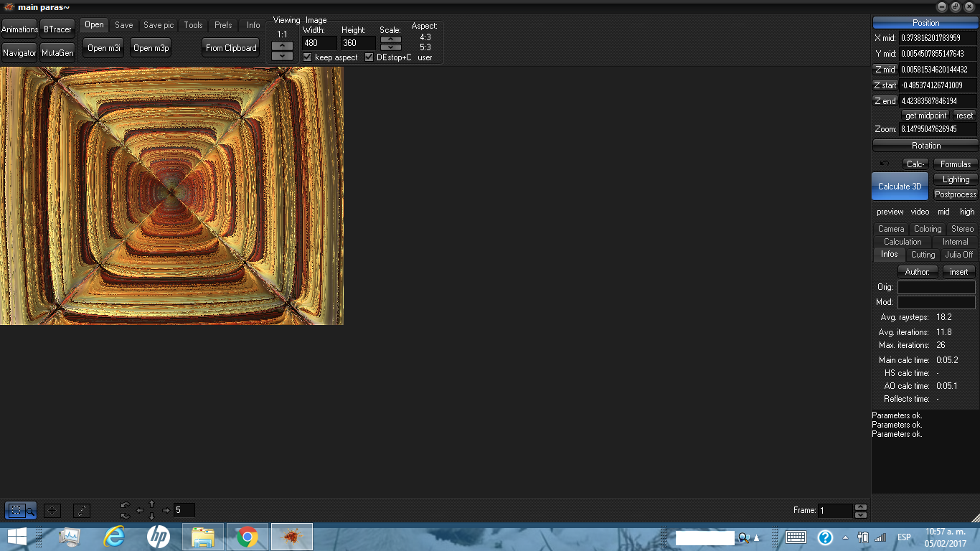Increment the Frame number
The image size is (980, 551).
[x=861, y=507]
